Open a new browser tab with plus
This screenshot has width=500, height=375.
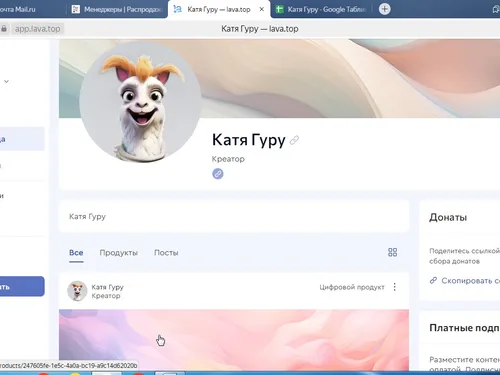pos(385,9)
